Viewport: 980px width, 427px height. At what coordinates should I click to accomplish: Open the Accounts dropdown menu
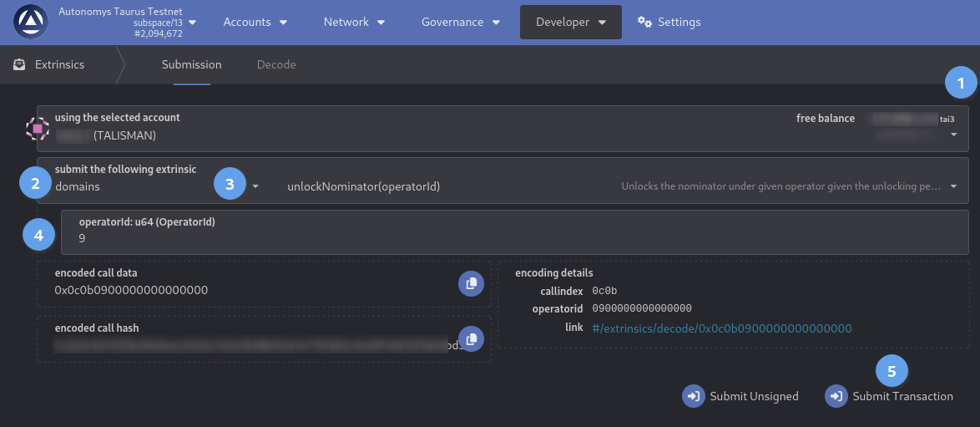point(255,23)
